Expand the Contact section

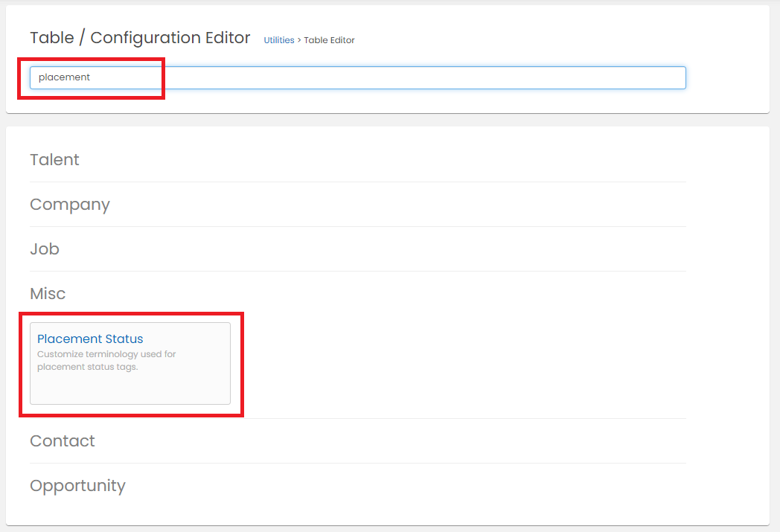[63, 441]
